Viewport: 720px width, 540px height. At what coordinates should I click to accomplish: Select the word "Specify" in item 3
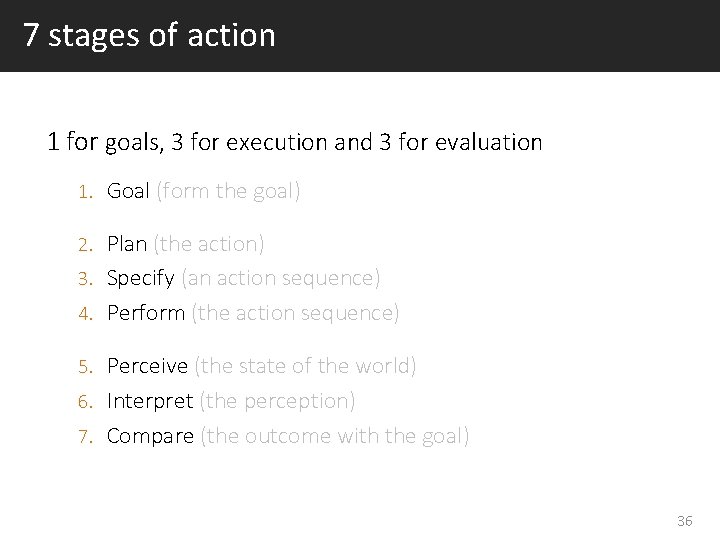click(x=141, y=277)
